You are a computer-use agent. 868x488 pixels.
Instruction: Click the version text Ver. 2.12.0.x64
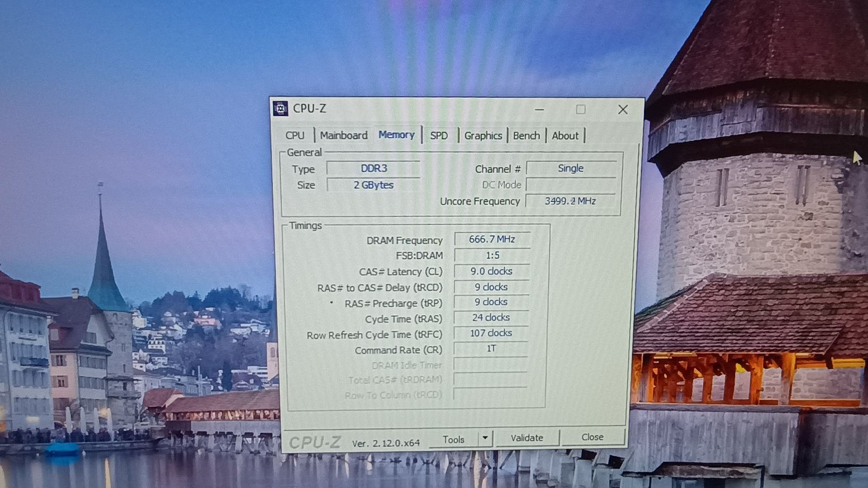(x=386, y=443)
